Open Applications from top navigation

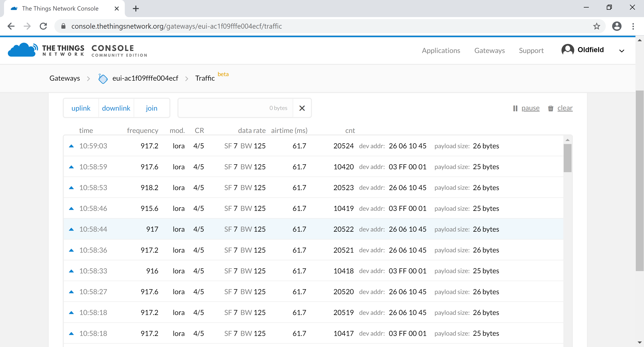[x=441, y=50]
